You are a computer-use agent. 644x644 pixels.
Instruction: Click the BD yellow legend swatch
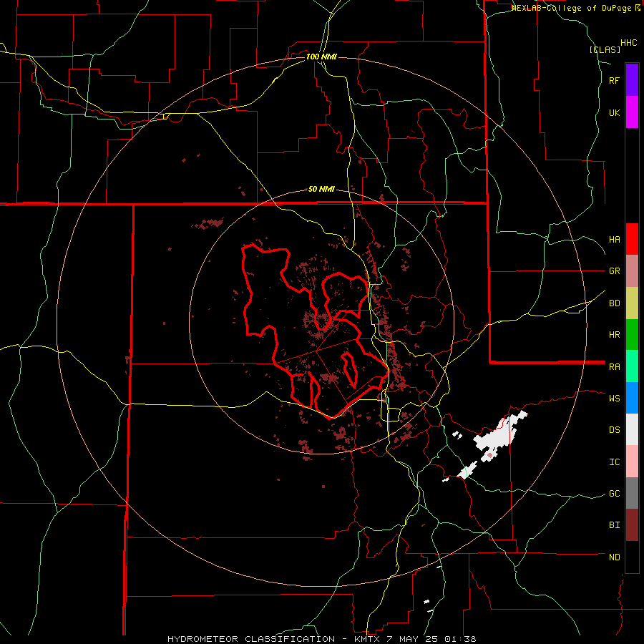(632, 303)
